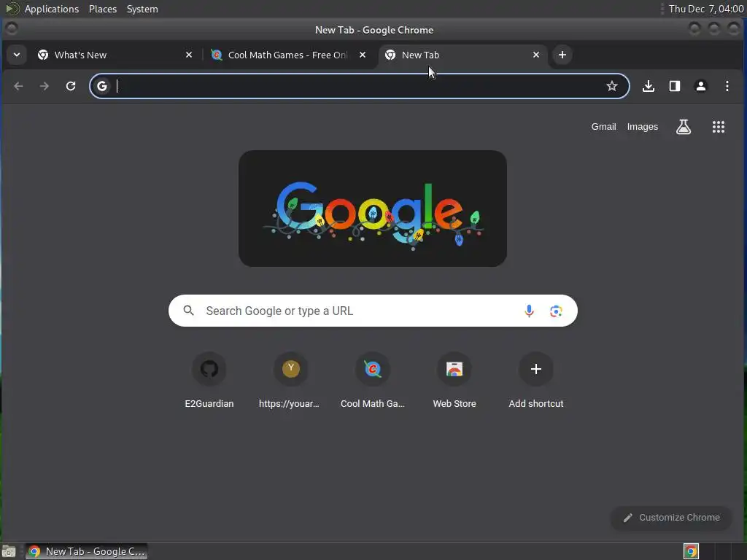Click the Chrome icon in the system tray

point(691,551)
